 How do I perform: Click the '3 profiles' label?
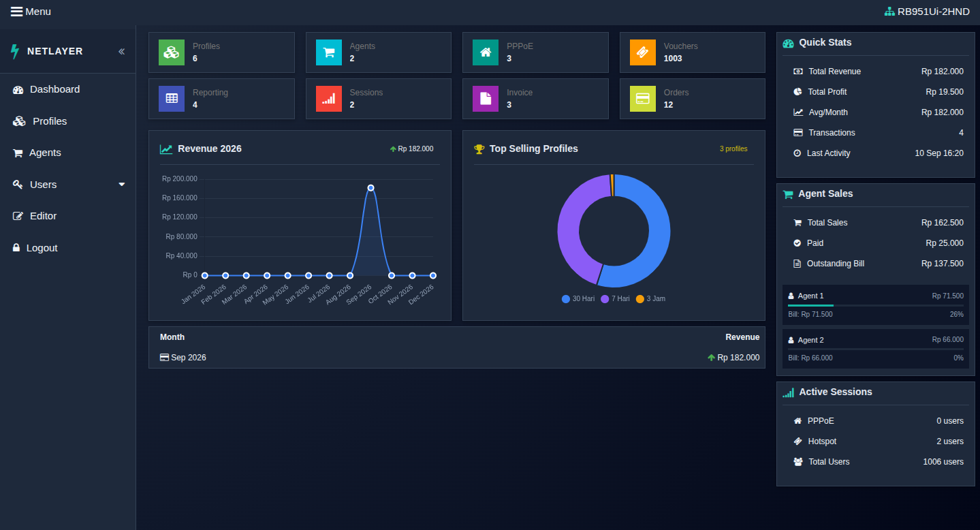tap(733, 149)
